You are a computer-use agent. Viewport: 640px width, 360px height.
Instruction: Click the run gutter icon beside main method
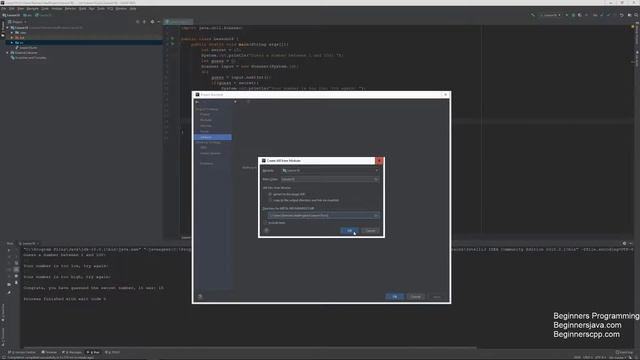(x=172, y=44)
